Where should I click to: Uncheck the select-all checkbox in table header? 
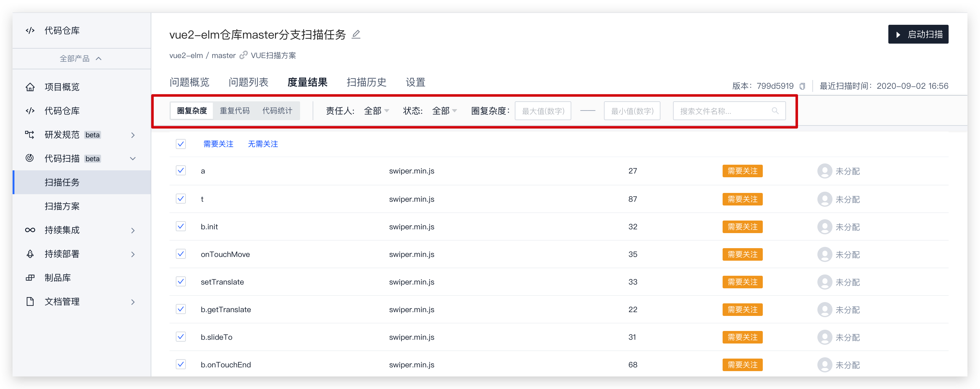(181, 144)
